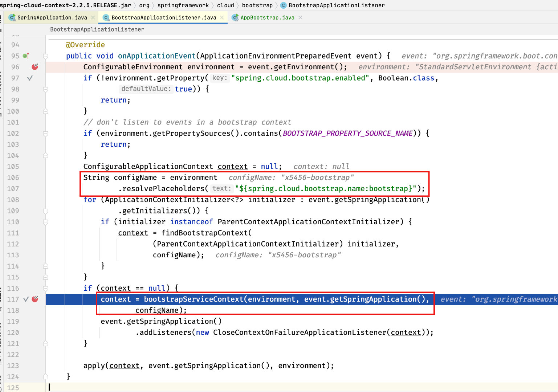
Task: Click line number 105 in the gutter
Action: tap(13, 167)
